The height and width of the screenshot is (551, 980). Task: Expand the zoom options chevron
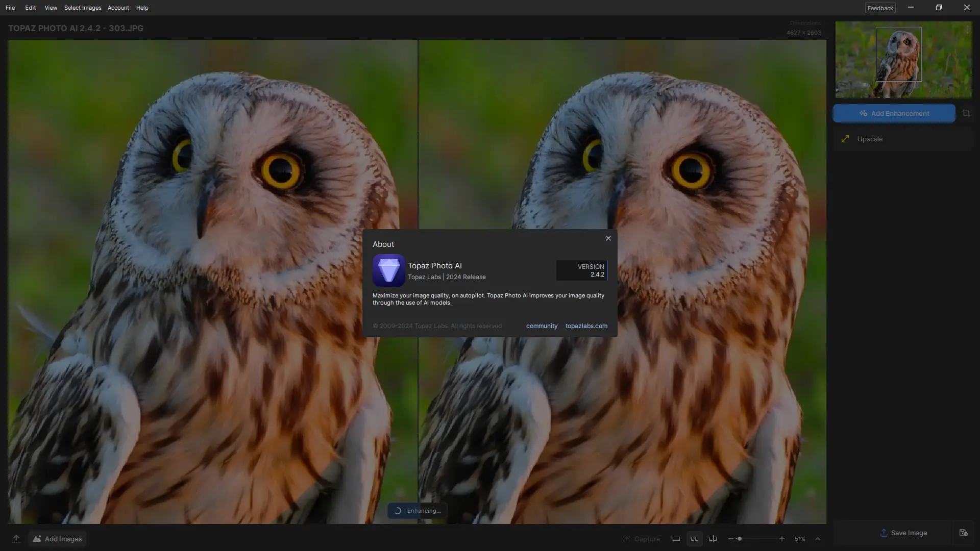pyautogui.click(x=818, y=539)
